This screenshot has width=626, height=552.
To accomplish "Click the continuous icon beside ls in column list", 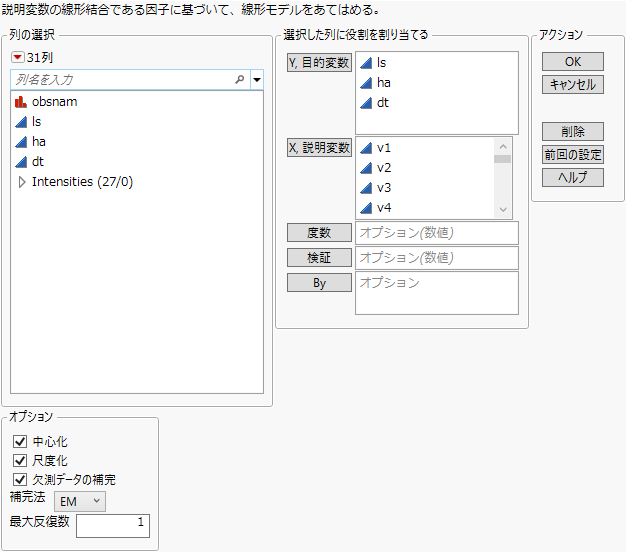I will coord(21,122).
